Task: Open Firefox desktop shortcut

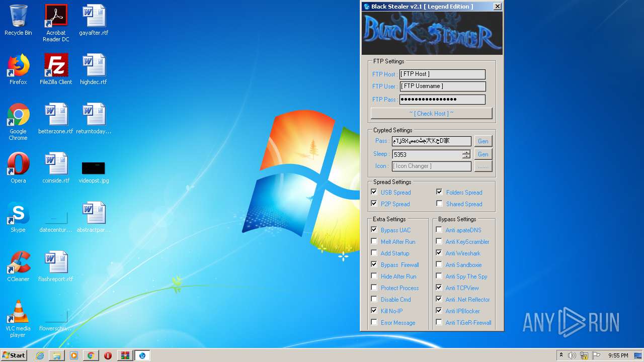Action: [x=18, y=69]
